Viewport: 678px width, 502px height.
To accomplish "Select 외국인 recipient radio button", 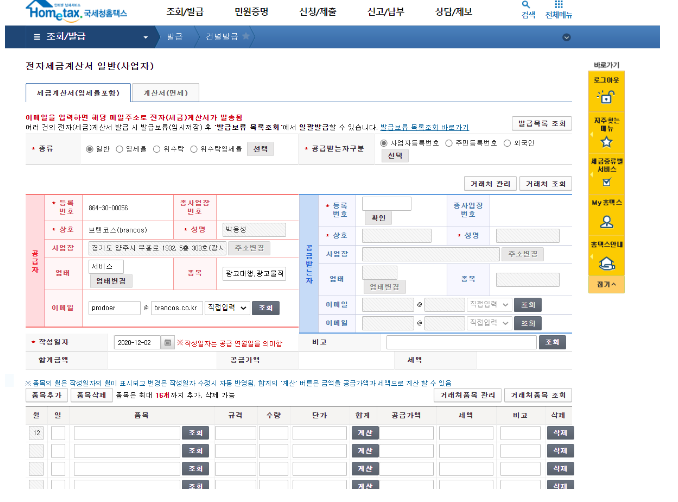I will (507, 143).
